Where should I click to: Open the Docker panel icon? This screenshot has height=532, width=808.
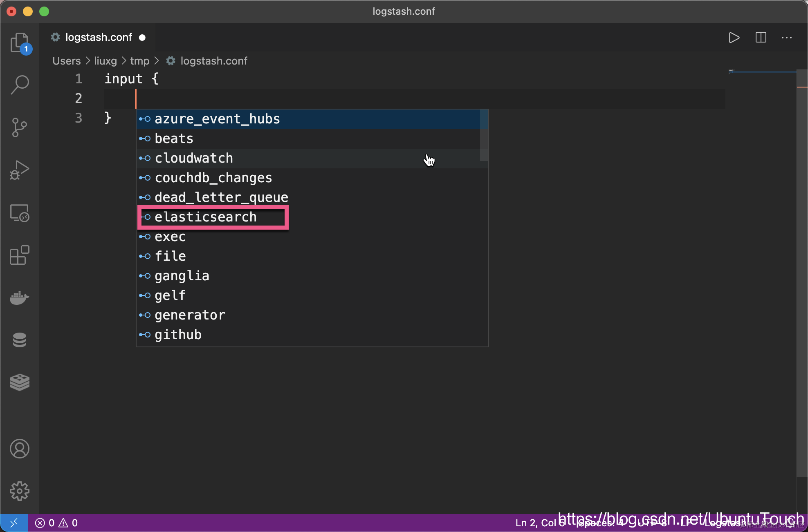click(x=19, y=298)
